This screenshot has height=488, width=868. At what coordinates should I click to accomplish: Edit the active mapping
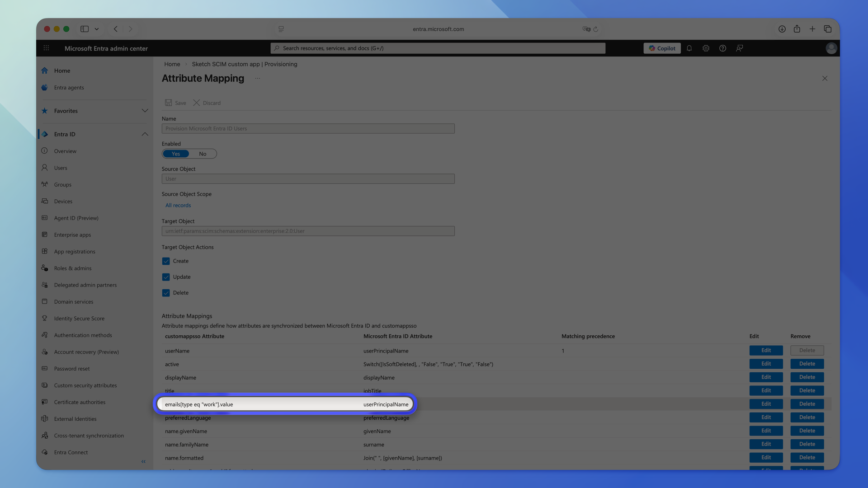coord(766,364)
